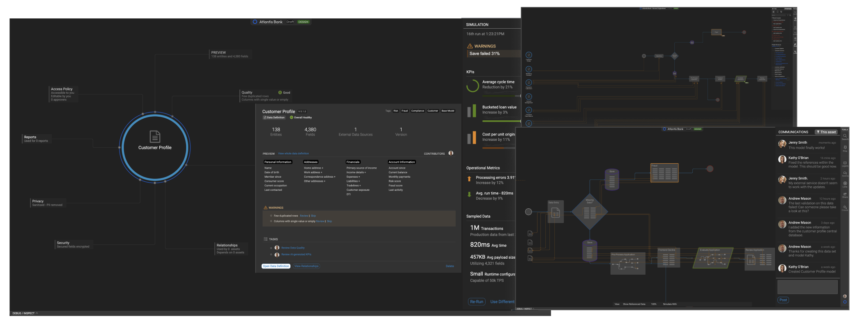
Task: Select the Fraud table node
Action: point(664,173)
